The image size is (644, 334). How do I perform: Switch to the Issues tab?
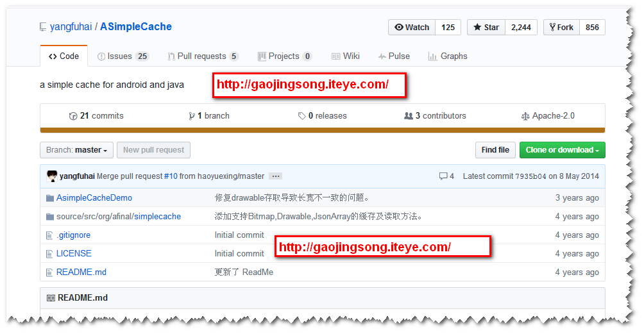click(123, 56)
